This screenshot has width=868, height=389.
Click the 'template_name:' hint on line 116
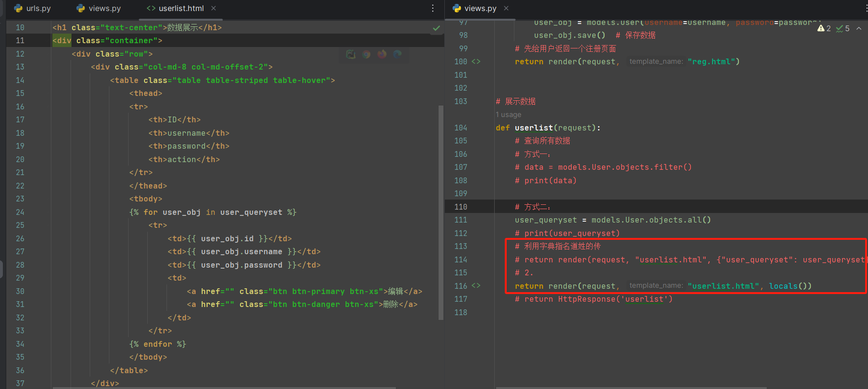656,285
